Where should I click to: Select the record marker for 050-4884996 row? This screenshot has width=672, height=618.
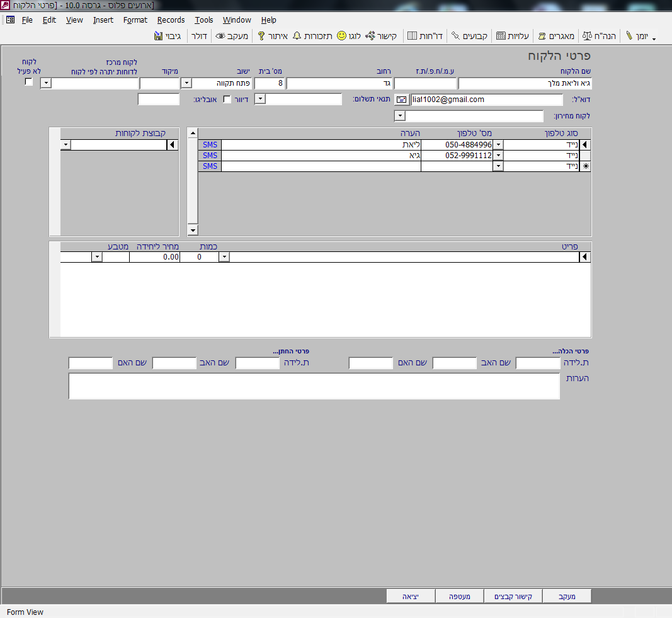pos(585,145)
